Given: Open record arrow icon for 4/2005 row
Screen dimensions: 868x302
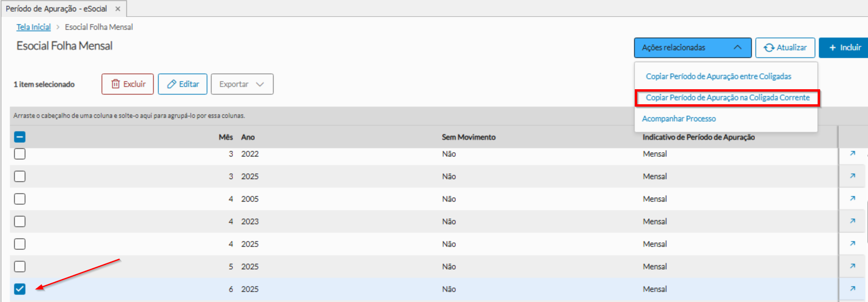Looking at the screenshot, I should point(852,199).
